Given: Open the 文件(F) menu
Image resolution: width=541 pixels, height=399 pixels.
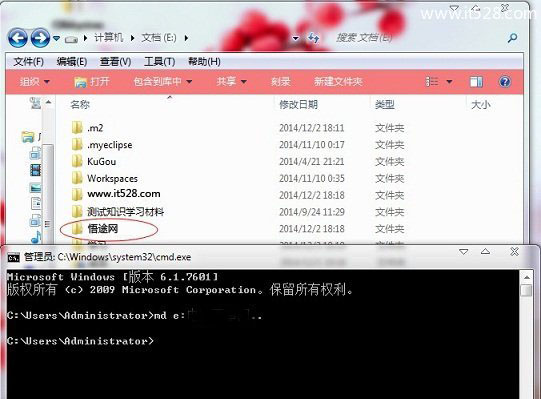Looking at the screenshot, I should tap(28, 61).
